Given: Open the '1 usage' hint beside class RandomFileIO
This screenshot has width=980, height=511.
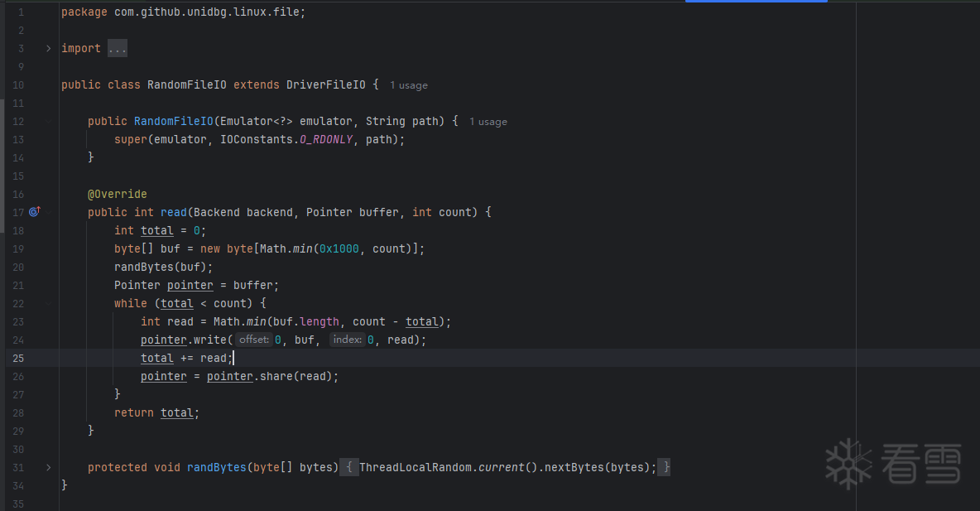Looking at the screenshot, I should click(409, 85).
